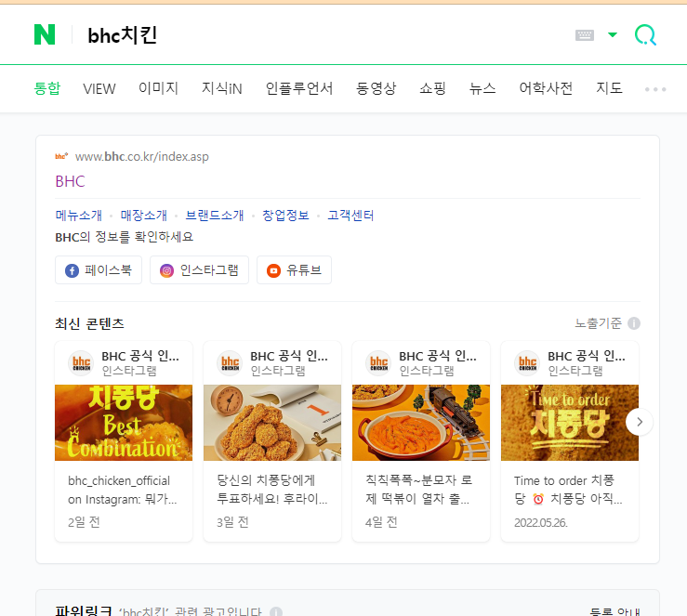Click bhc avatar on the 2022.05.26 card

pos(527,363)
